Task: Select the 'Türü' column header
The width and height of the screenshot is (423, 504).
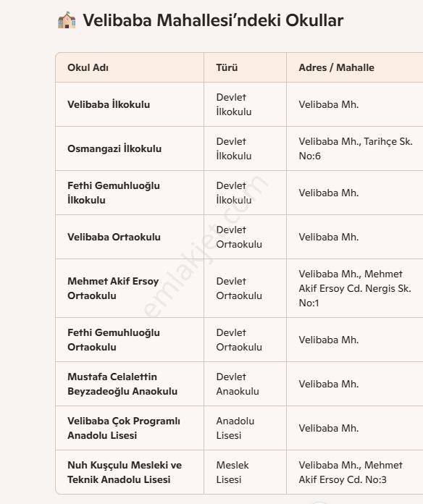Action: click(x=227, y=67)
